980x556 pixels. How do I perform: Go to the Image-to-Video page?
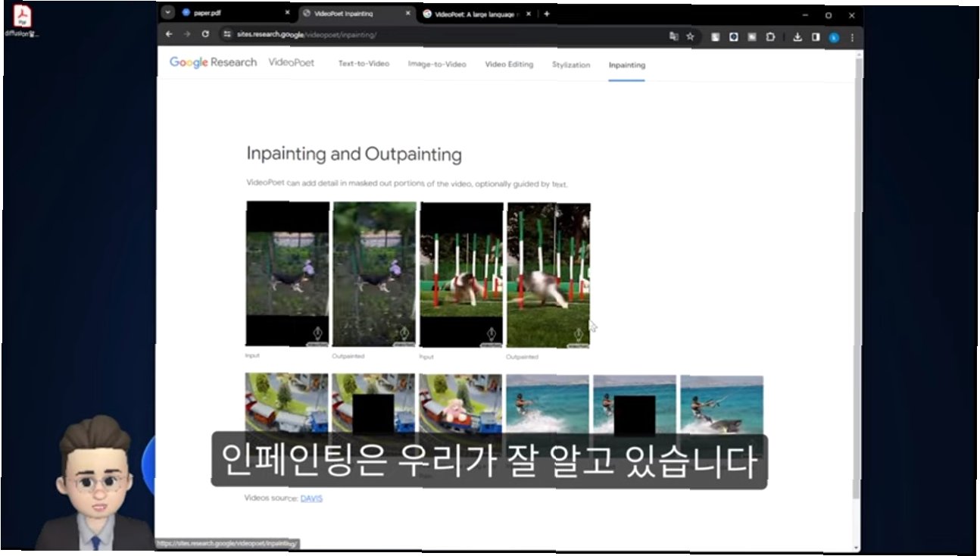coord(437,64)
